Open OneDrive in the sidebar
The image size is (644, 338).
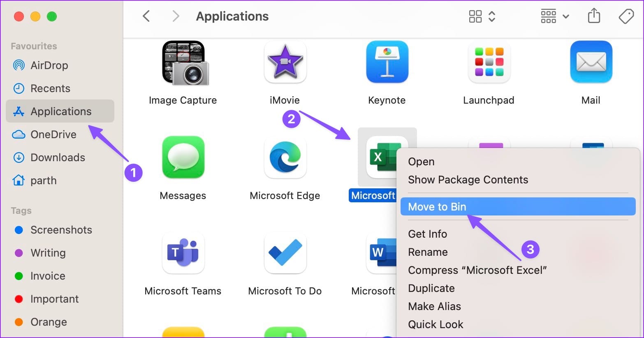[60, 134]
